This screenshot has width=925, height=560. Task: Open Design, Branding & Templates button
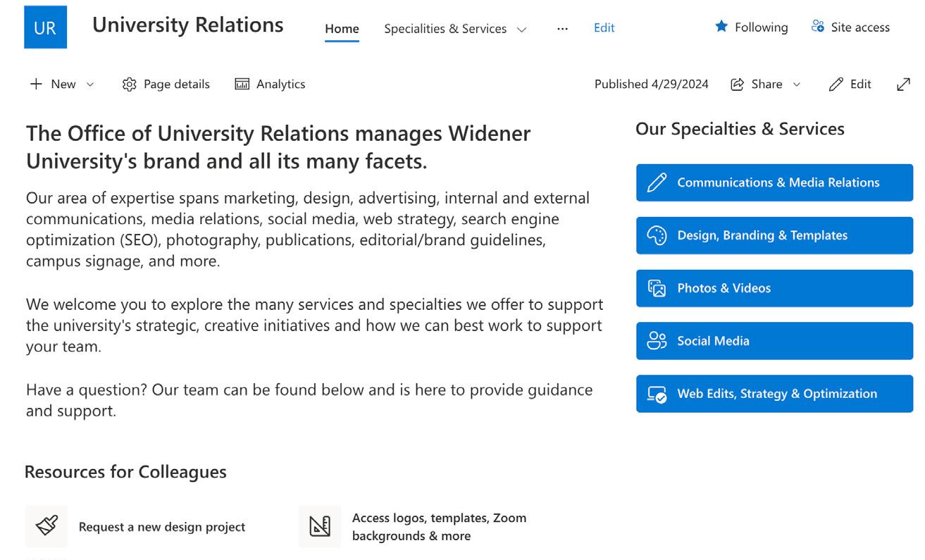[x=774, y=235]
